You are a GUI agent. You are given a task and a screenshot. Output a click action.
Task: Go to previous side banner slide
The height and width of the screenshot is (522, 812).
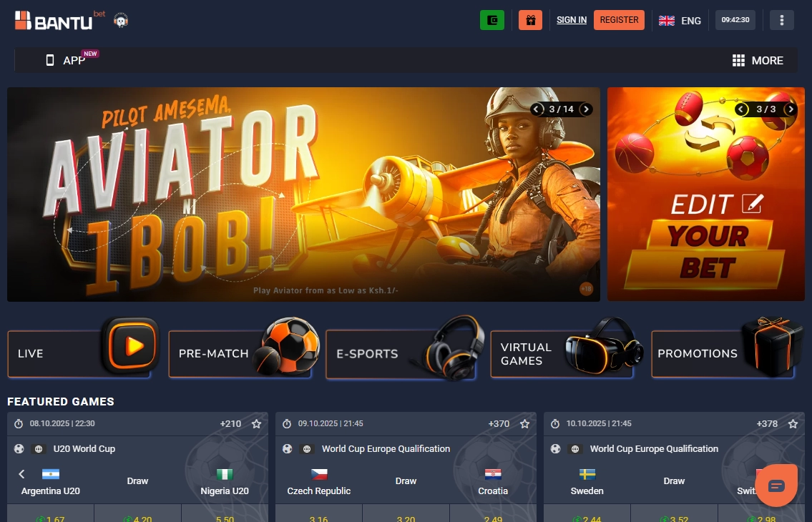click(742, 109)
